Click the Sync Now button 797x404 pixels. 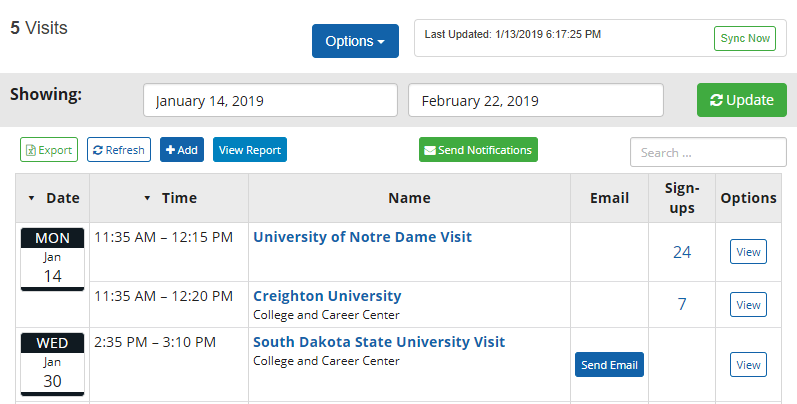pos(745,39)
